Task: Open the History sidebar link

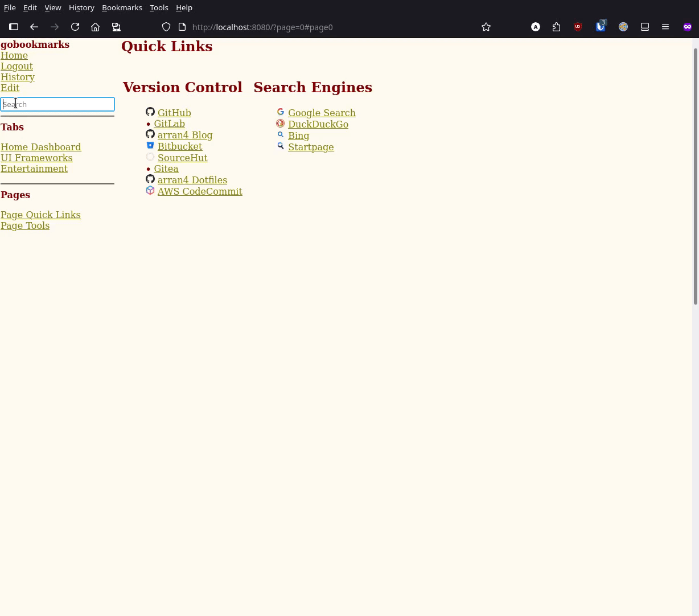Action: (x=18, y=77)
